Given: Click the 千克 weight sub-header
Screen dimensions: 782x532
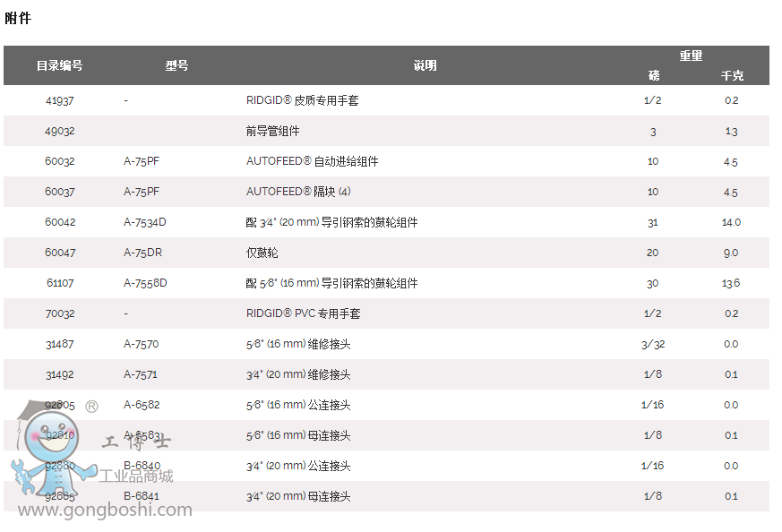Looking at the screenshot, I should 731,75.
